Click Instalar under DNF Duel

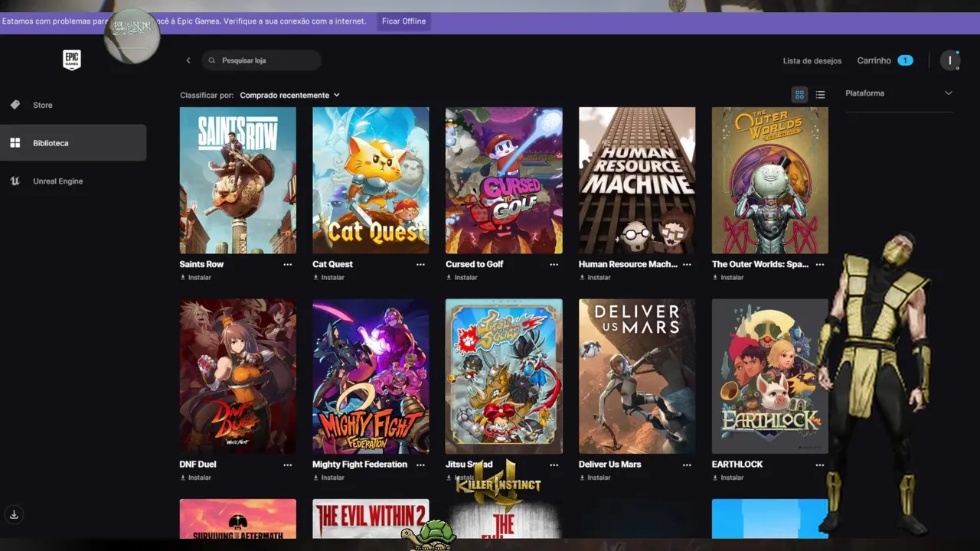196,478
